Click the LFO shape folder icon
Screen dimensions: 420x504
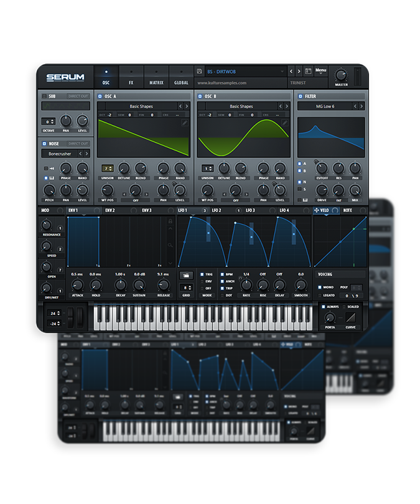point(187,275)
